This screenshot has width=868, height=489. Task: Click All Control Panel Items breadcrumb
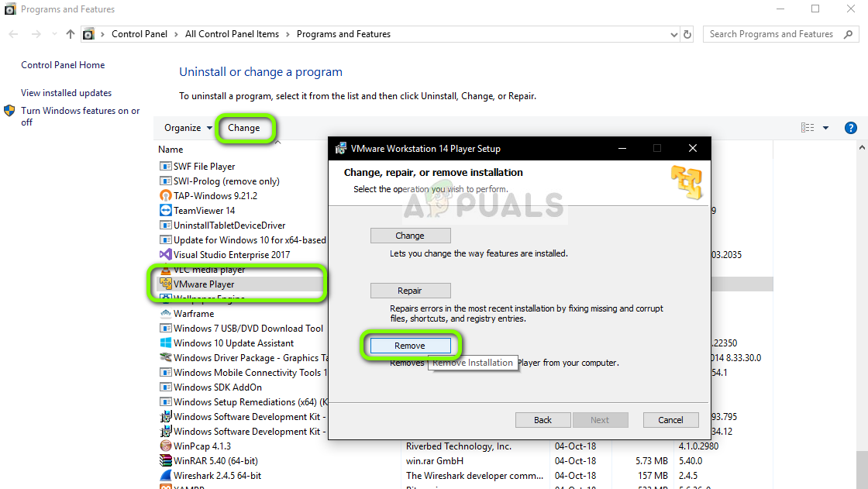tap(232, 34)
